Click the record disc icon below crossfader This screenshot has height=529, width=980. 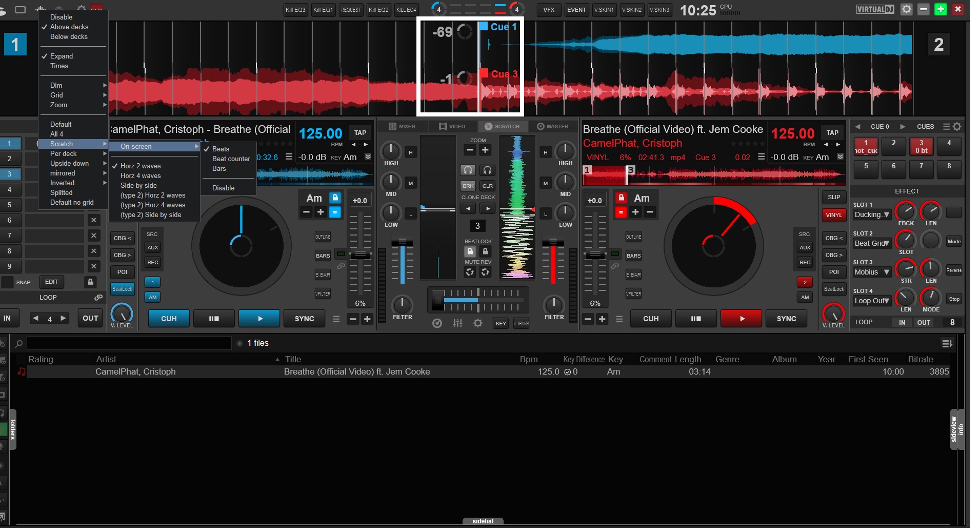click(437, 323)
